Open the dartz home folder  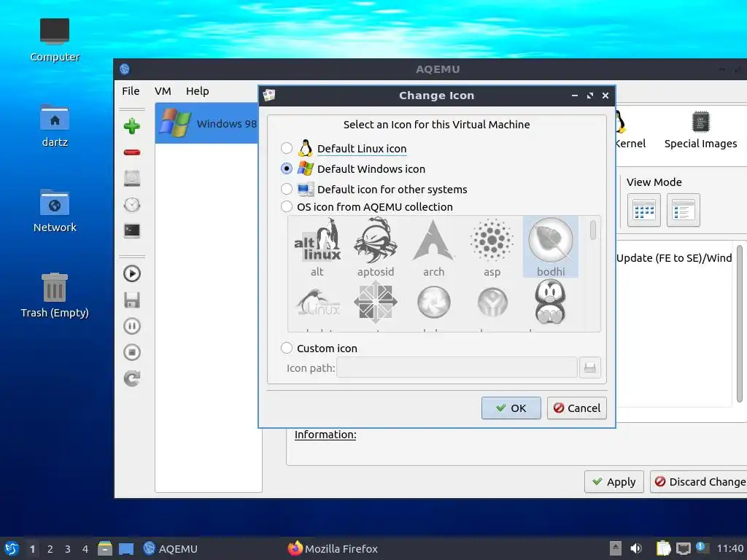(x=55, y=125)
